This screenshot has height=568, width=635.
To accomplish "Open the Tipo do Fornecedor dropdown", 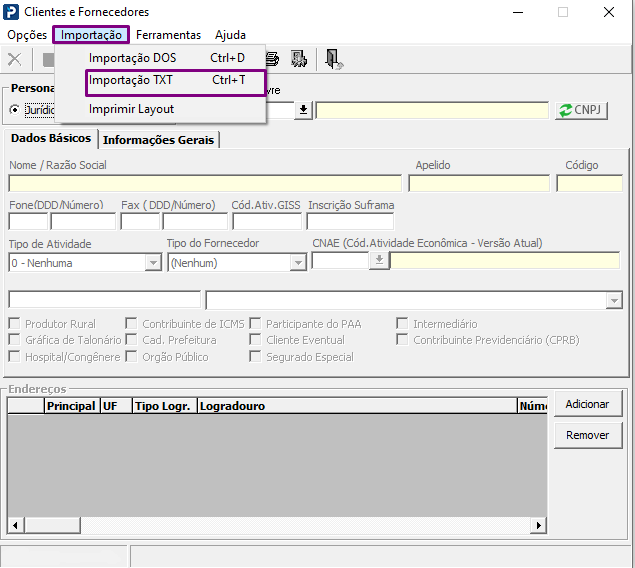I will pyautogui.click(x=298, y=263).
